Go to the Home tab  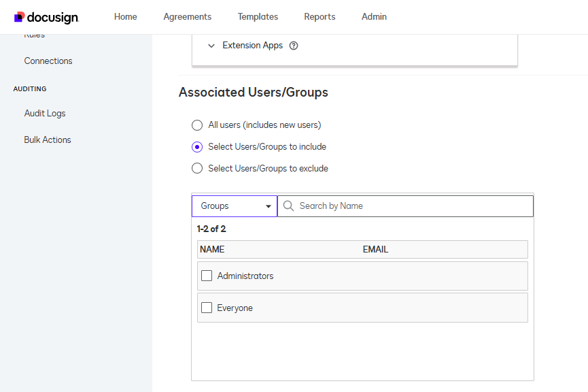(x=126, y=17)
